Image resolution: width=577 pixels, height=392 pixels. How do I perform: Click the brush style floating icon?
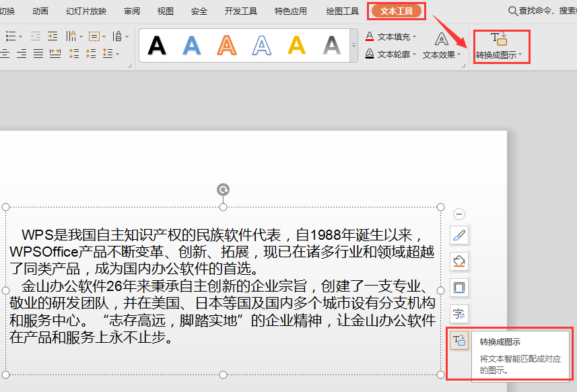click(459, 235)
